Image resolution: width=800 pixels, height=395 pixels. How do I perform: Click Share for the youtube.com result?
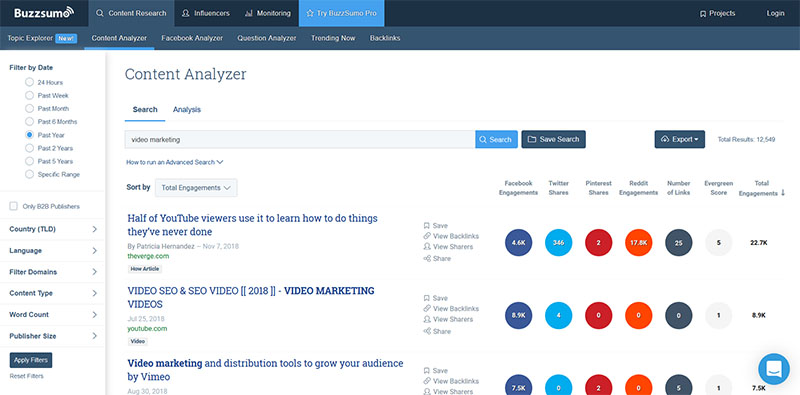(437, 331)
